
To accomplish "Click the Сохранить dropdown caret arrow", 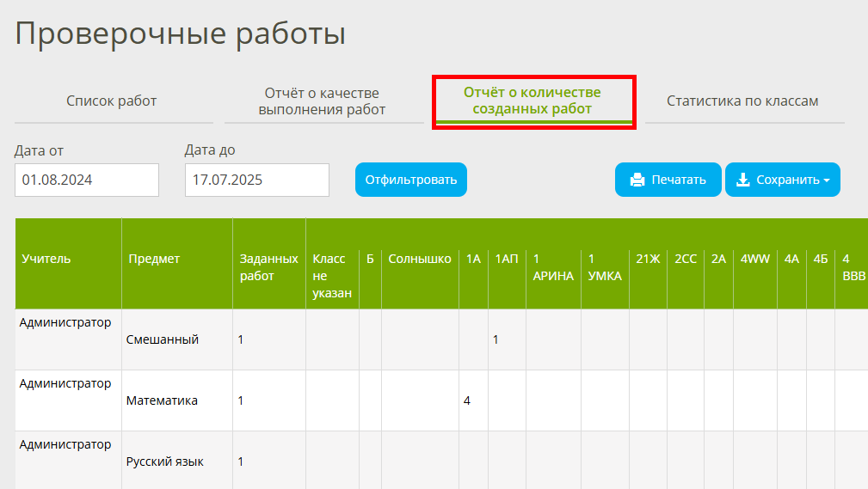I will click(827, 180).
